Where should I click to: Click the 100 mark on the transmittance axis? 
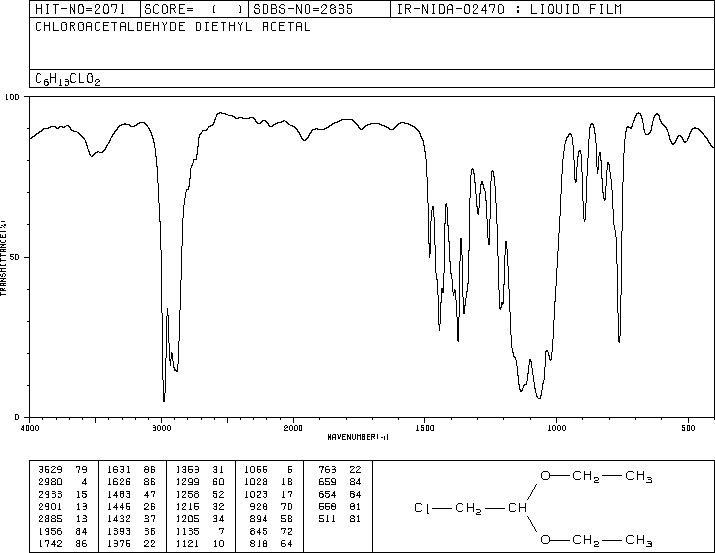point(12,97)
